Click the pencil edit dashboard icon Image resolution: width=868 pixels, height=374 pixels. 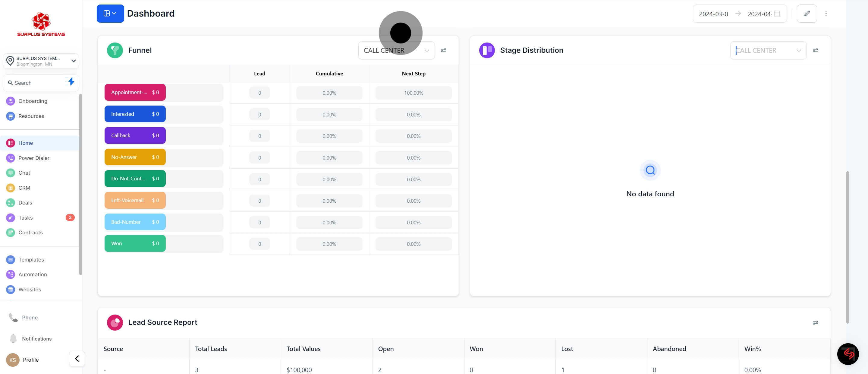point(807,14)
